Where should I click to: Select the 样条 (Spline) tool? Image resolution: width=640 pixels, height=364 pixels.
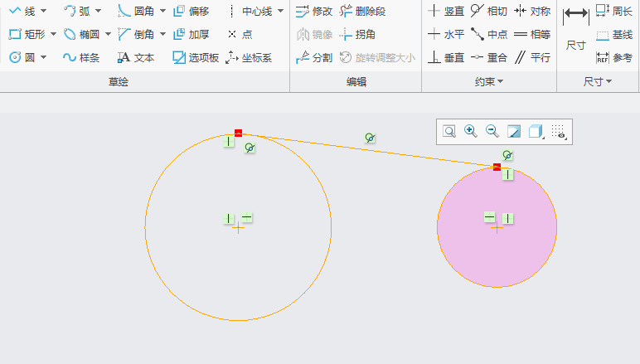81,57
